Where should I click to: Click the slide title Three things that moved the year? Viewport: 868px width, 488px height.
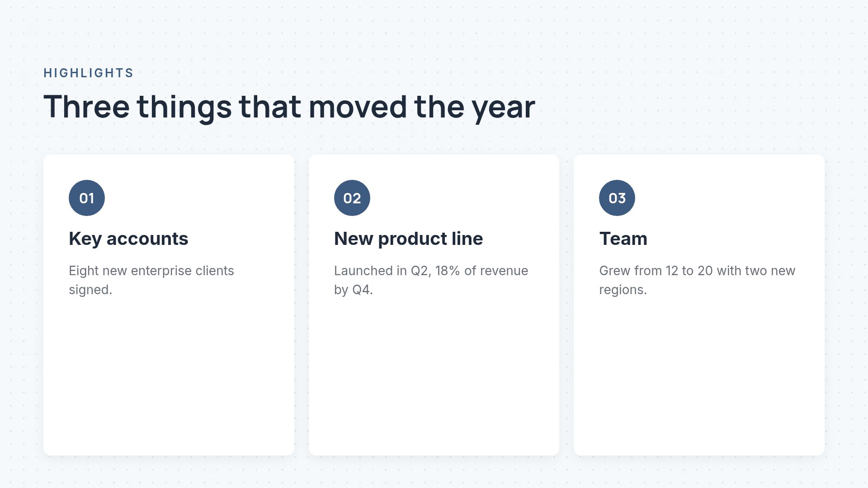pos(289,107)
